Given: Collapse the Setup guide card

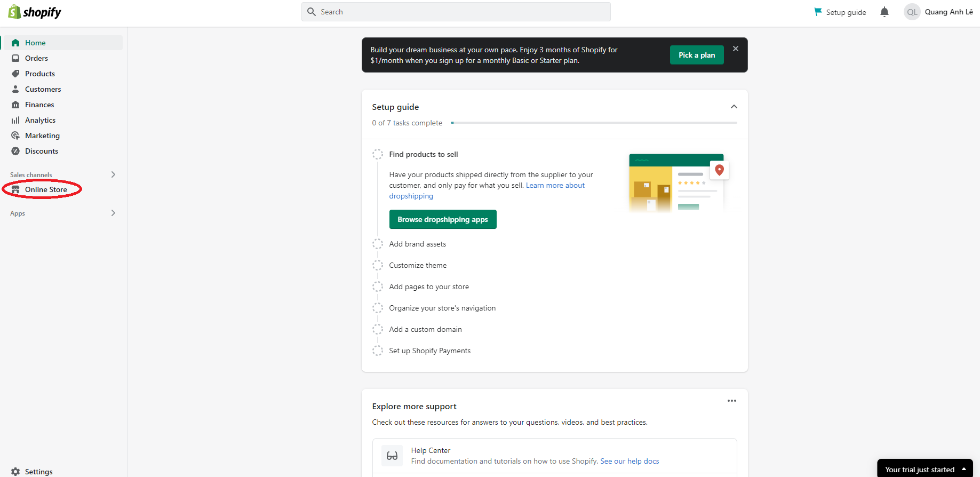Looking at the screenshot, I should 734,107.
